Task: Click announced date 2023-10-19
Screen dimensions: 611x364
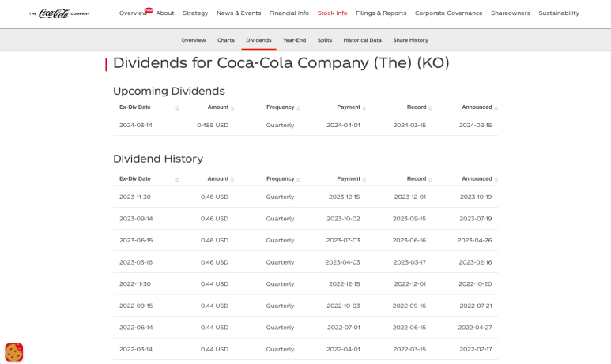Action: (476, 197)
